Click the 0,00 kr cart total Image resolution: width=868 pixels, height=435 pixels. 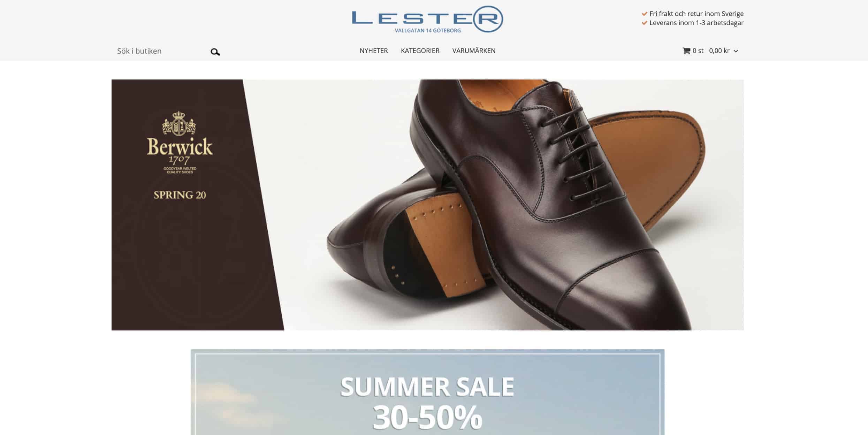click(x=719, y=51)
